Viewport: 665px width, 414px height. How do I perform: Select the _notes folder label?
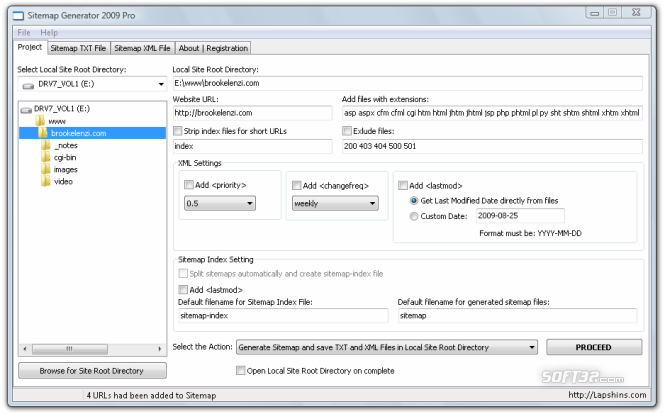tap(66, 145)
